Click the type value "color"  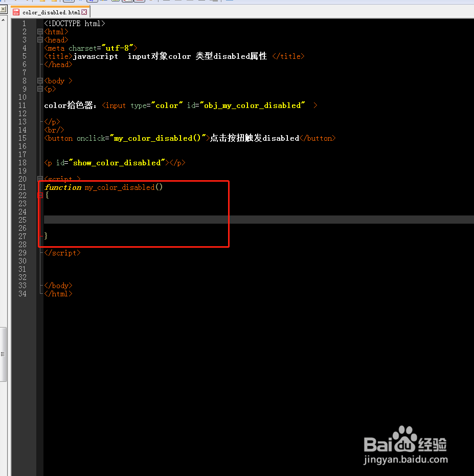[x=167, y=105]
